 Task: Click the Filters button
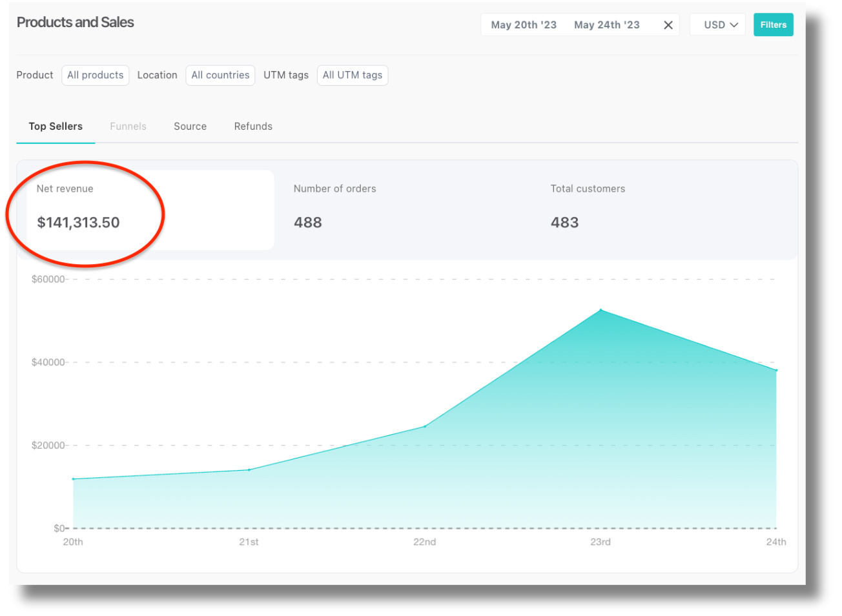773,25
